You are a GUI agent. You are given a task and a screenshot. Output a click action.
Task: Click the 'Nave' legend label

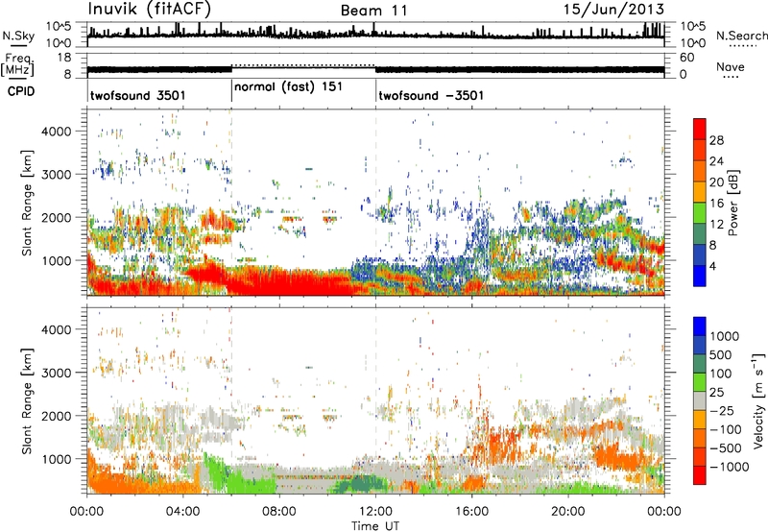click(x=731, y=66)
